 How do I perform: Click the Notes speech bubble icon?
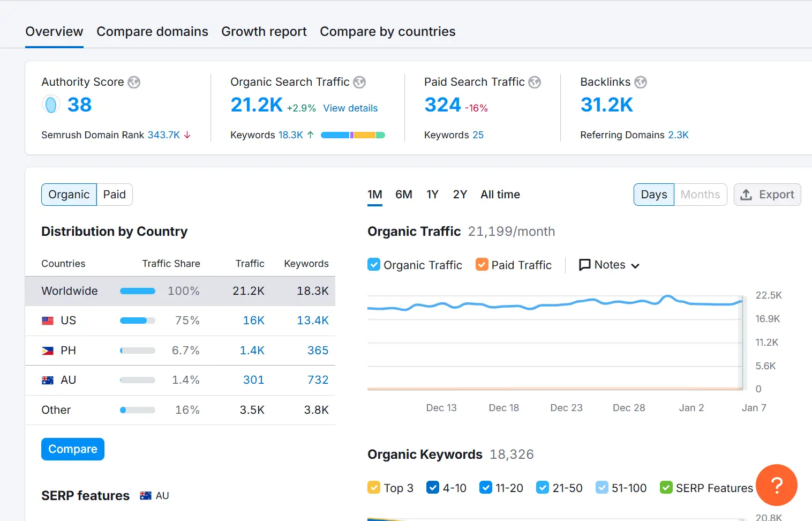pyautogui.click(x=585, y=265)
